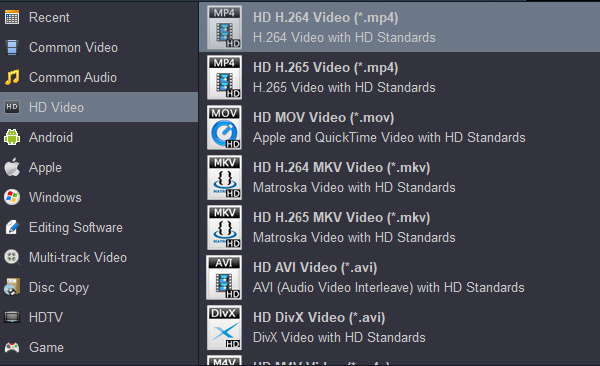The height and width of the screenshot is (366, 600).
Task: Click the DivX format icon
Action: [224, 328]
